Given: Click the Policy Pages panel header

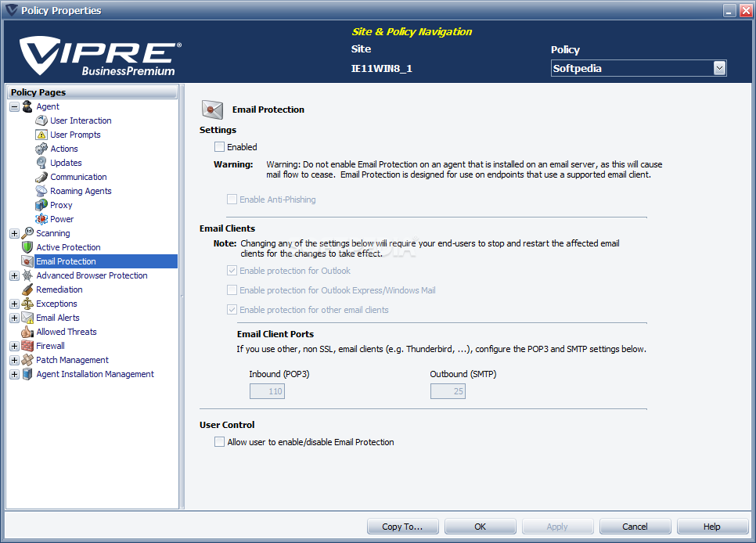Looking at the screenshot, I should pyautogui.click(x=92, y=92).
